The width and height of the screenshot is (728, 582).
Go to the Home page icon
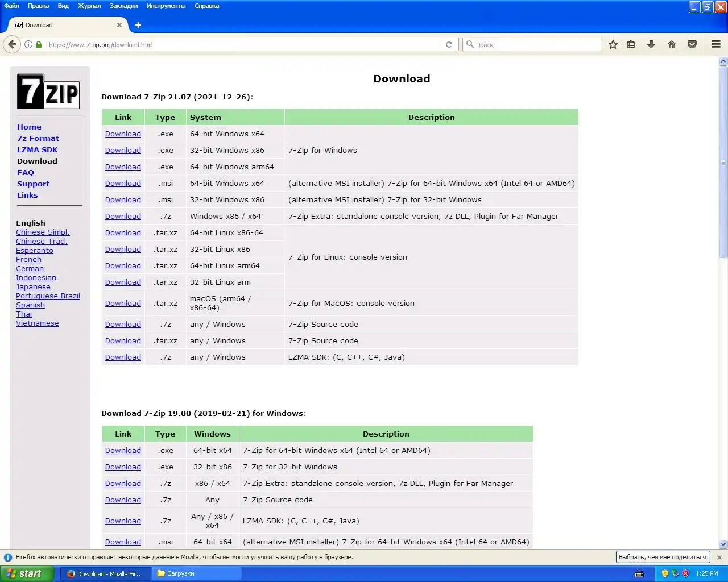coord(672,44)
